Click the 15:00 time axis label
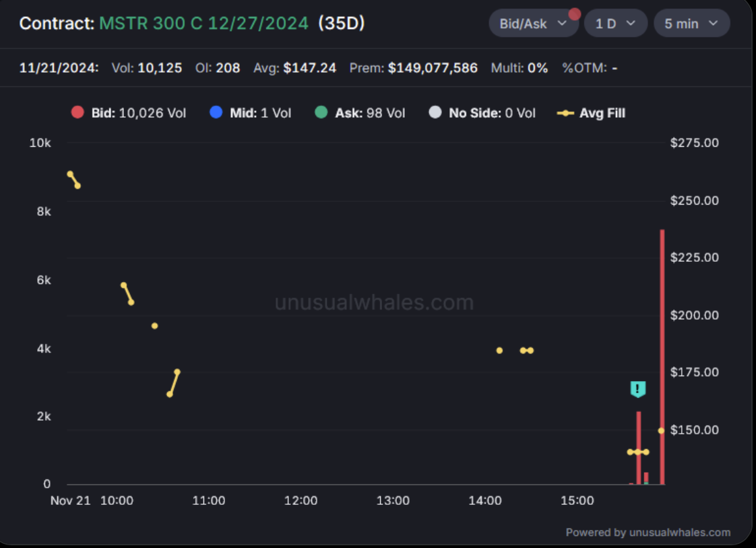Viewport: 756px width, 548px height. pos(577,500)
